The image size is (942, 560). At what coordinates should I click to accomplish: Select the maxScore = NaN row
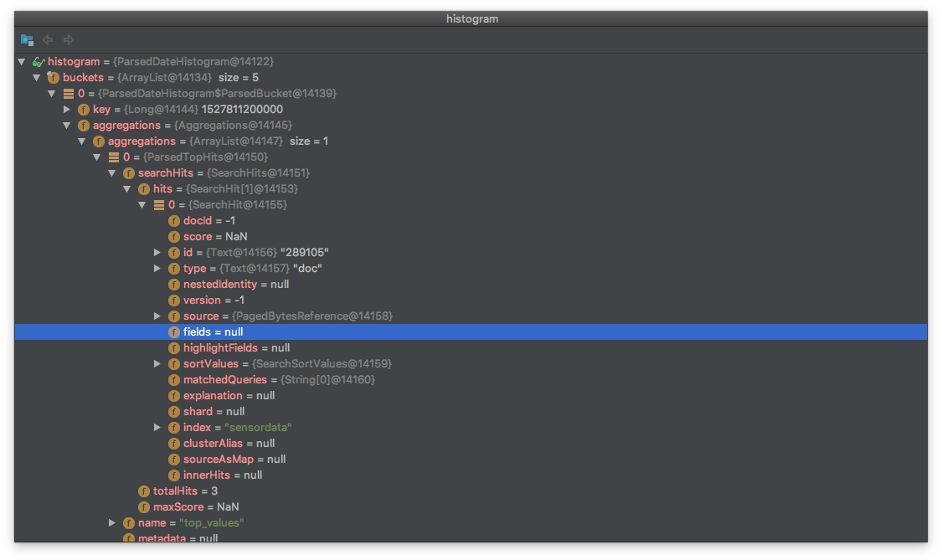[178, 506]
